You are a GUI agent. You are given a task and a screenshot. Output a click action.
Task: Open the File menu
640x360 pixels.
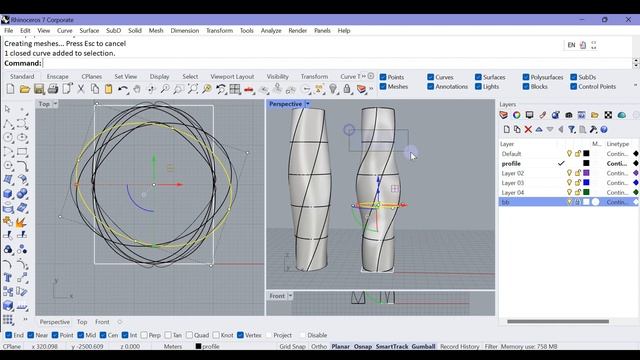point(9,31)
